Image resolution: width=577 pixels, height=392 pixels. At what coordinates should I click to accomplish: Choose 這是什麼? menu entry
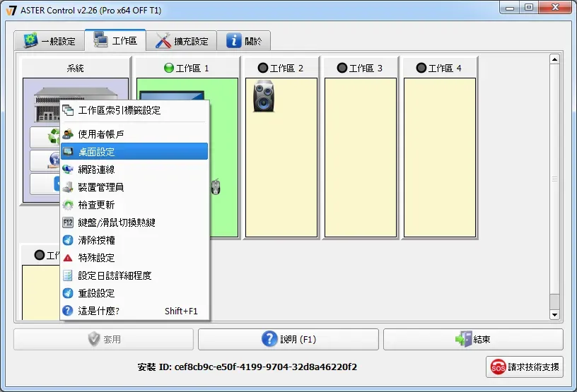(134, 311)
